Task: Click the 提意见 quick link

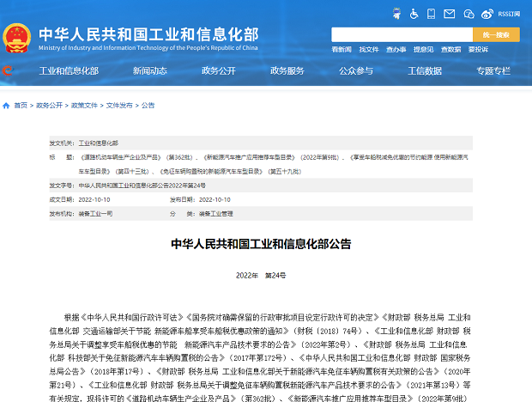Action: pyautogui.click(x=423, y=50)
